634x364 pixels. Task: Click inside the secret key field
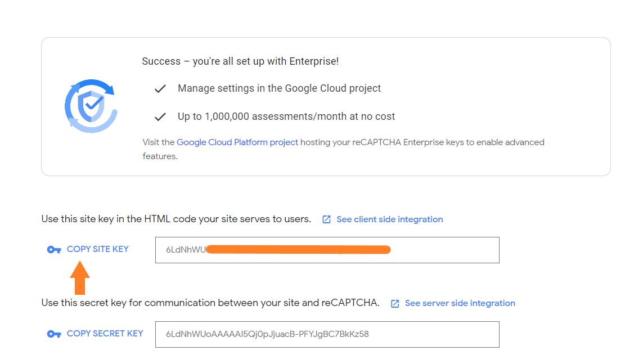327,335
